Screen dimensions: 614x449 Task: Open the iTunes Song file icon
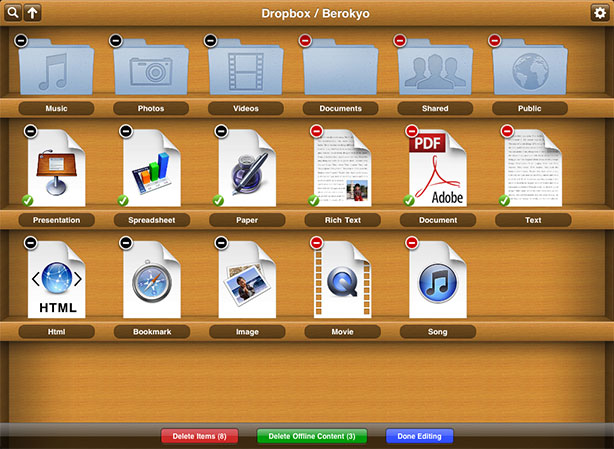(438, 279)
